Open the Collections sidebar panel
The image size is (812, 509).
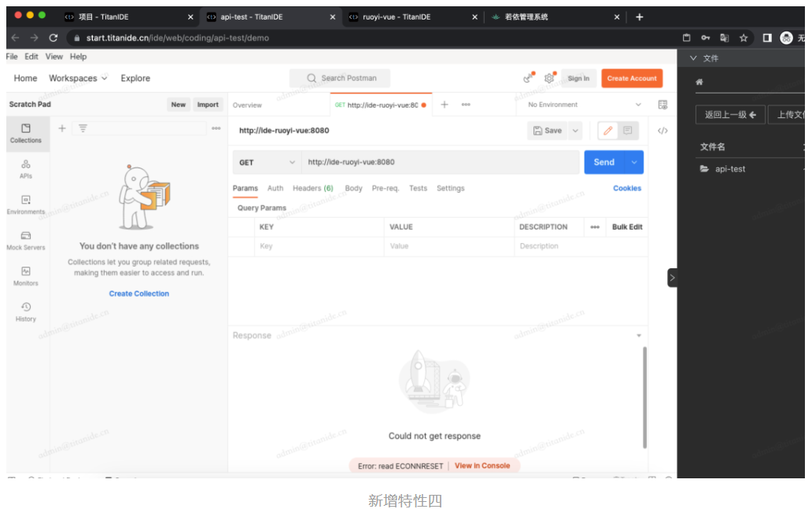tap(26, 134)
